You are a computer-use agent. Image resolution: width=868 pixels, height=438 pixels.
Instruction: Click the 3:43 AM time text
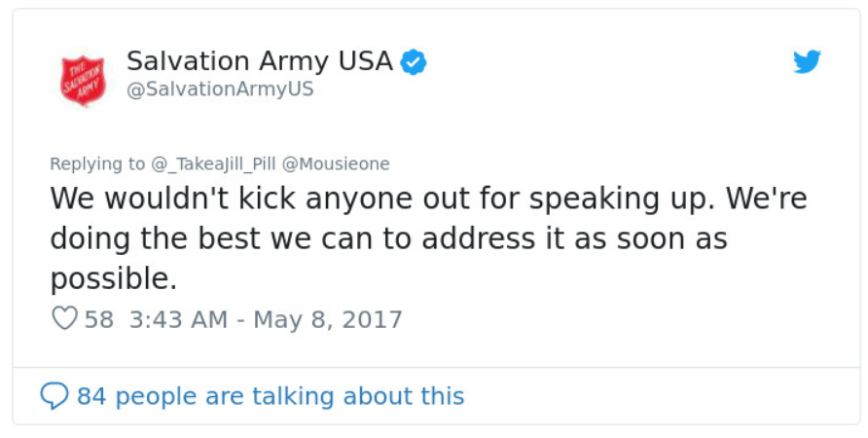[x=179, y=319]
